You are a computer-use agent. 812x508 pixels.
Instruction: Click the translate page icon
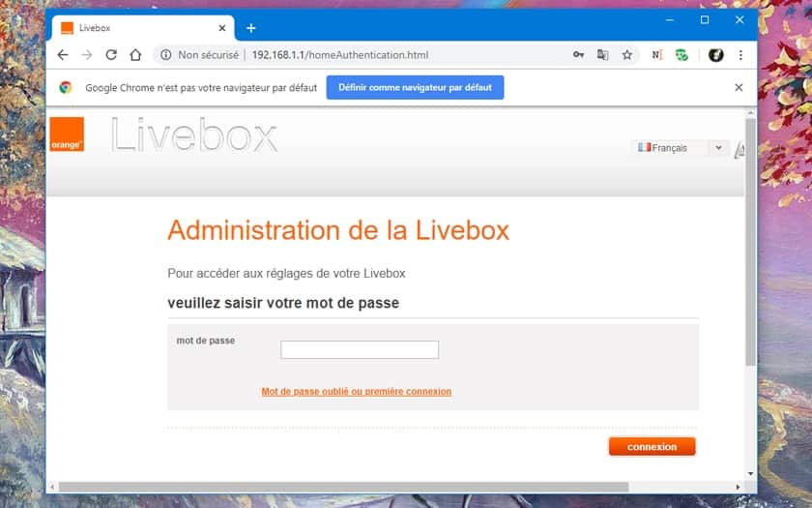(x=603, y=55)
